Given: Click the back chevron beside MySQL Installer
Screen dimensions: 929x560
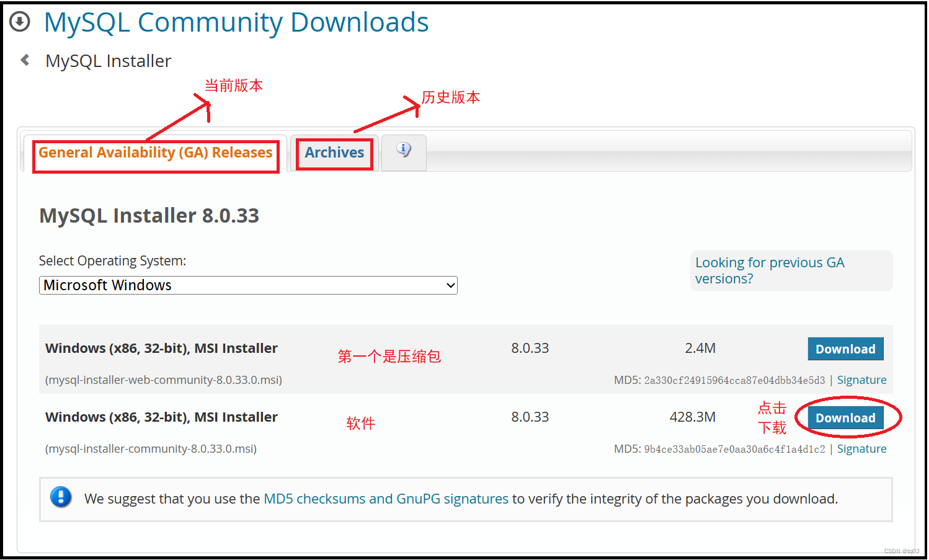Looking at the screenshot, I should (x=25, y=60).
